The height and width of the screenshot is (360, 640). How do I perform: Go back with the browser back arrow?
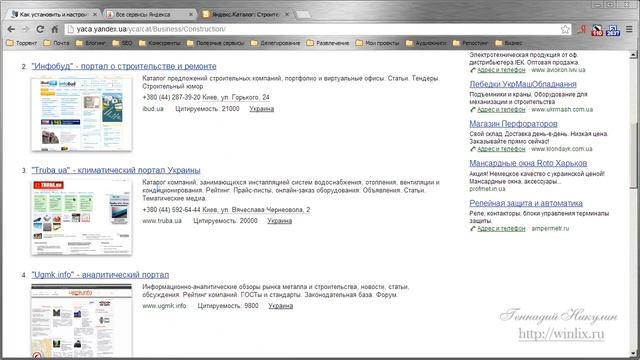(11, 29)
